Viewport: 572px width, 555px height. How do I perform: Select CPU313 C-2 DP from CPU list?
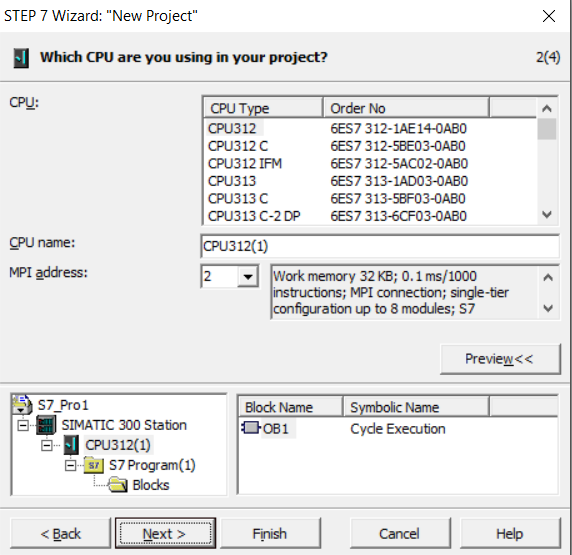click(254, 216)
